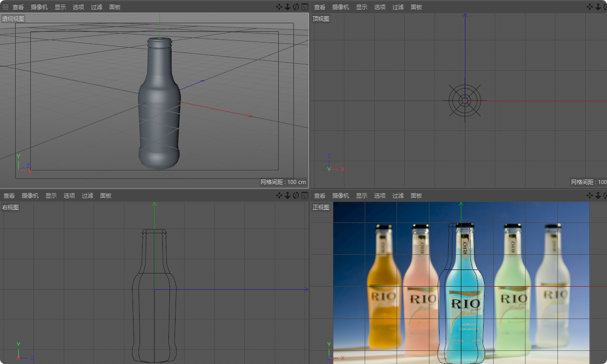The height and width of the screenshot is (364, 607).
Task: Toggle maximize icon of the right view (右视图)
Action: [x=305, y=196]
